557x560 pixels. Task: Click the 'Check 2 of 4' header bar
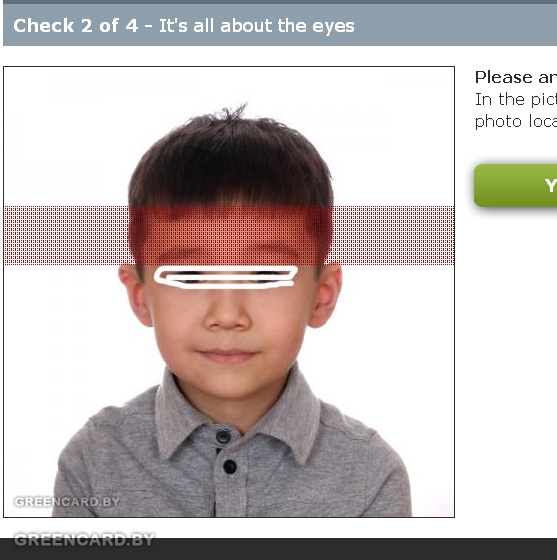tap(280, 25)
